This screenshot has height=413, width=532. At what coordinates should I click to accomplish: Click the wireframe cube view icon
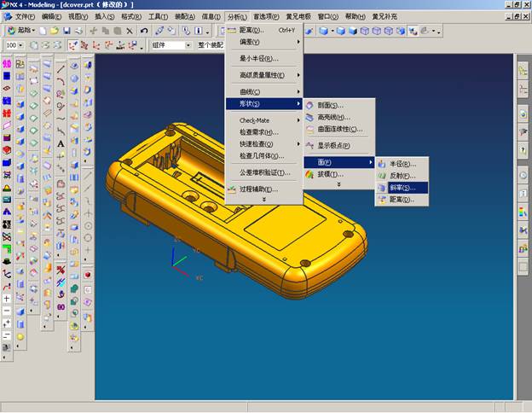(365, 31)
